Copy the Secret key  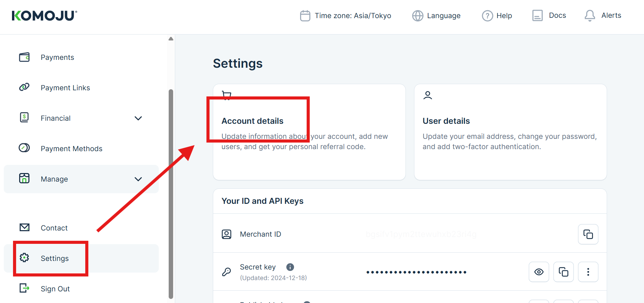pos(563,272)
